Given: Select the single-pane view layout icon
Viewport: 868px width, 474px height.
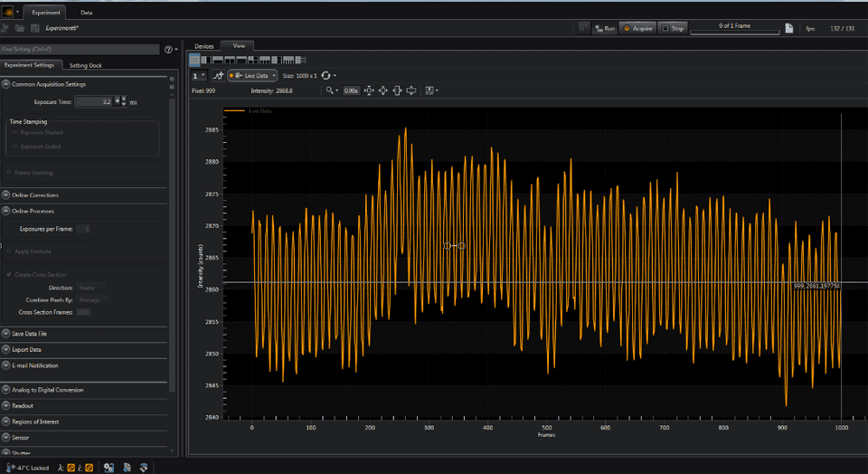Looking at the screenshot, I should pos(195,60).
